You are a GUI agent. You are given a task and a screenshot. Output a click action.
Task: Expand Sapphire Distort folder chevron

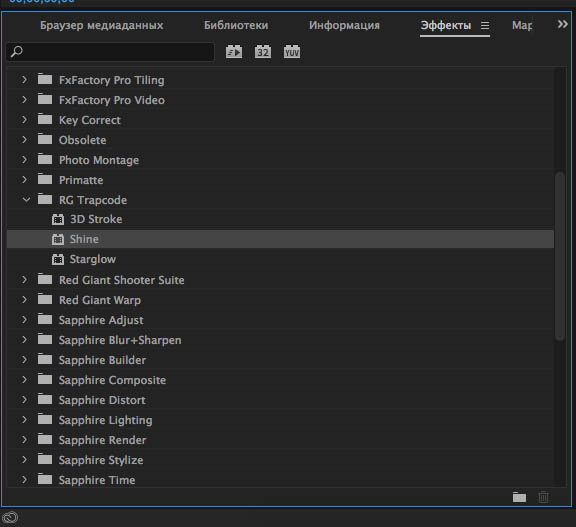24,400
